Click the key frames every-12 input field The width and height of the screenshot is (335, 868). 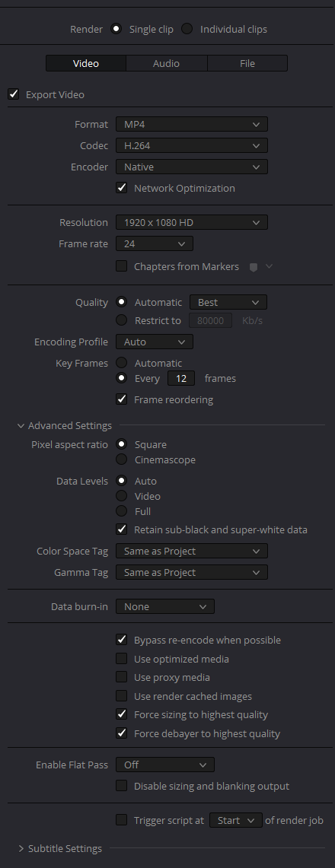(x=181, y=379)
